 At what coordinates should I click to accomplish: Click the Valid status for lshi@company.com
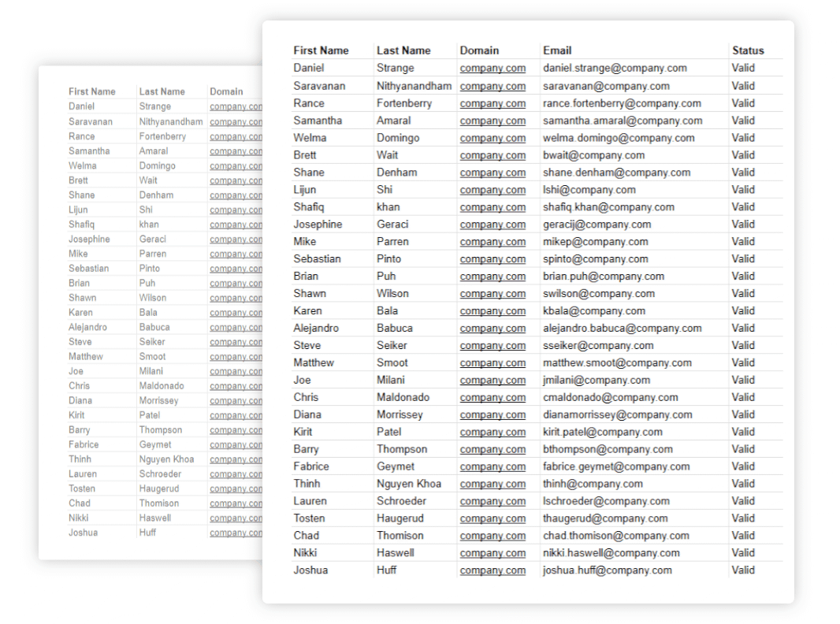[x=742, y=190]
